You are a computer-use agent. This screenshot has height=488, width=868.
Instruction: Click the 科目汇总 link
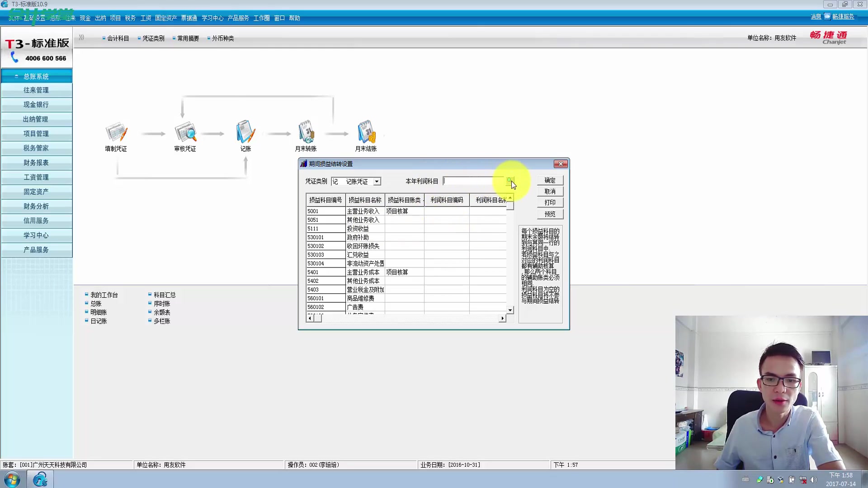pos(164,295)
